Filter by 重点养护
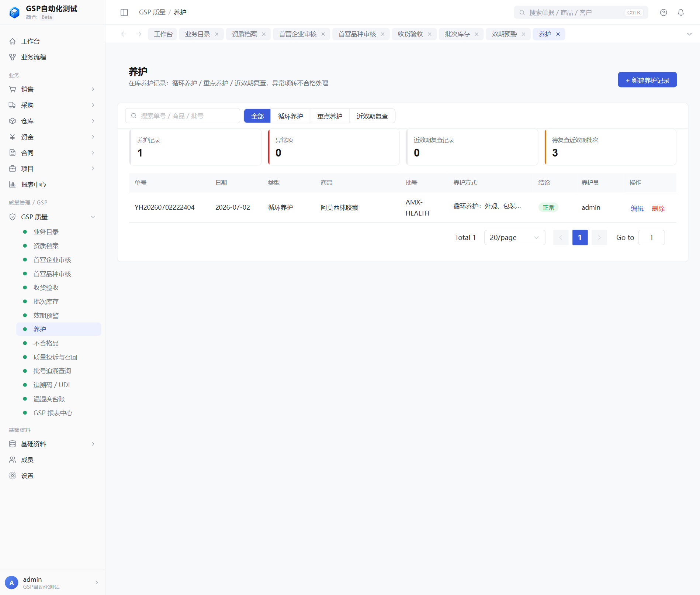This screenshot has width=700, height=595. pyautogui.click(x=330, y=116)
